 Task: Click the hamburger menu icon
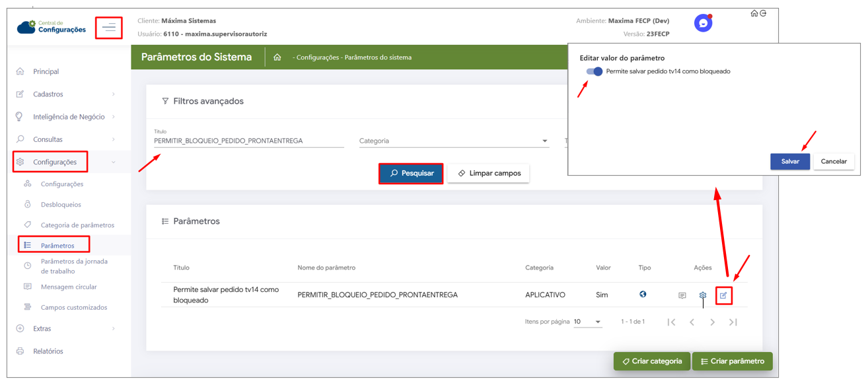point(109,28)
